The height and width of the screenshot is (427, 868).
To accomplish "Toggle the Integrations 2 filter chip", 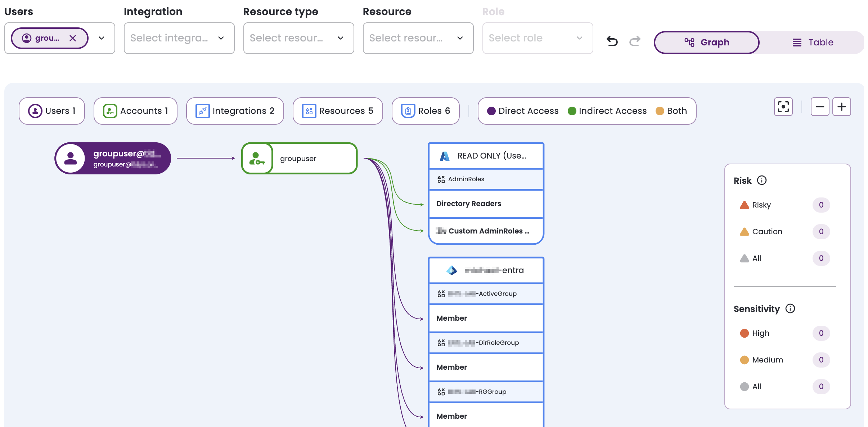I will tap(235, 111).
